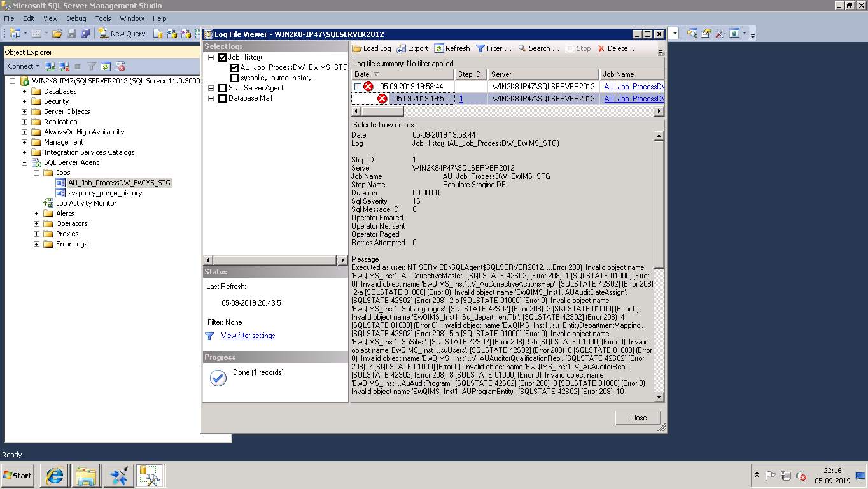Expand the Error Logs node
868x489 pixels.
(x=37, y=244)
